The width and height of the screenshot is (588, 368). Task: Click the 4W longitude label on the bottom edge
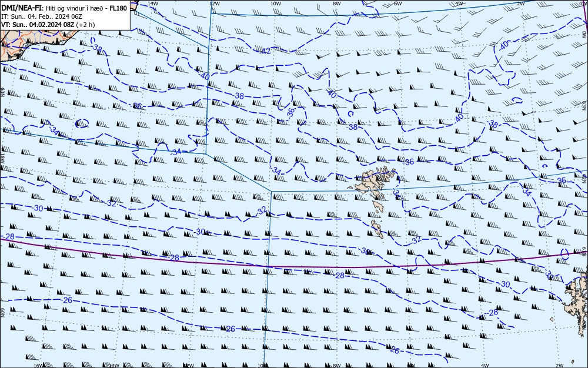485,366
